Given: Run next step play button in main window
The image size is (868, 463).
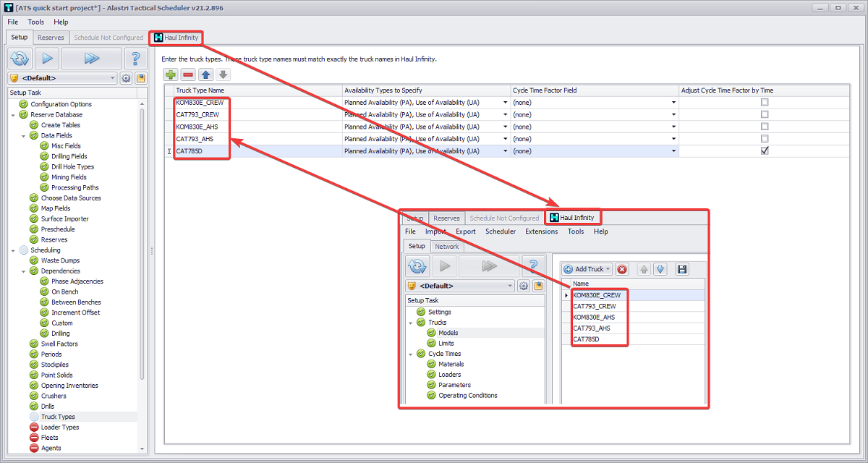Looking at the screenshot, I should [47, 59].
